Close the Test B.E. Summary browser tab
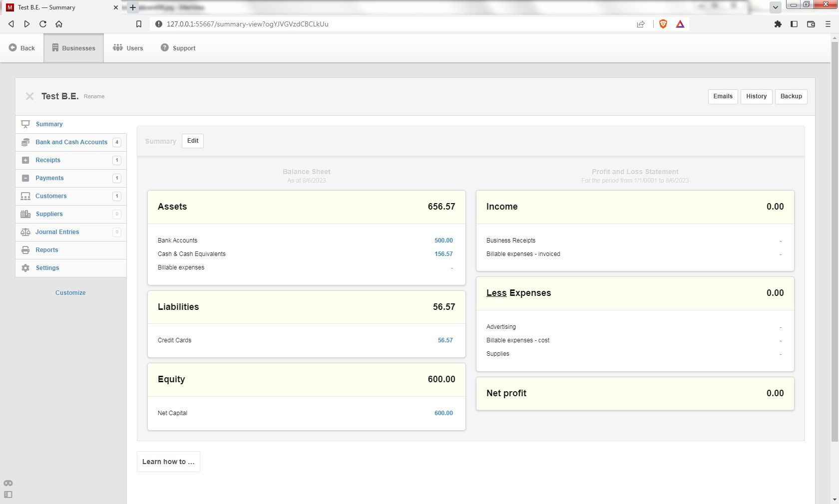Image resolution: width=839 pixels, height=504 pixels. [116, 7]
